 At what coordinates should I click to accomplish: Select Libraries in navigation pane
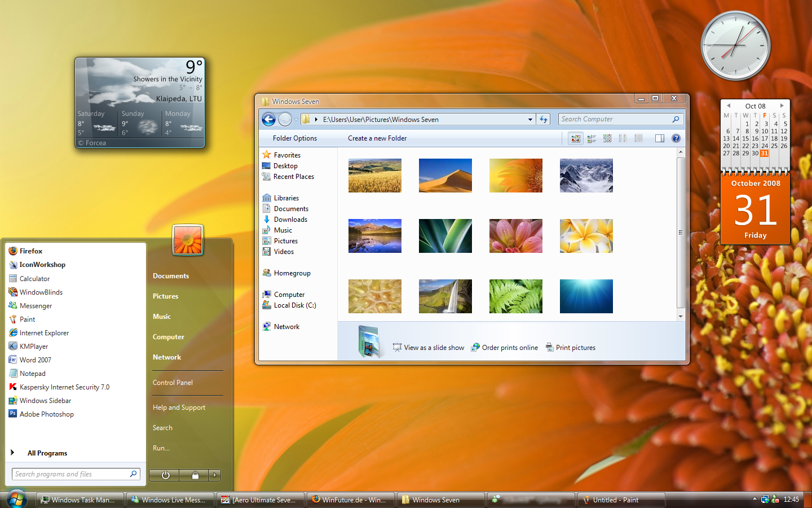[281, 198]
